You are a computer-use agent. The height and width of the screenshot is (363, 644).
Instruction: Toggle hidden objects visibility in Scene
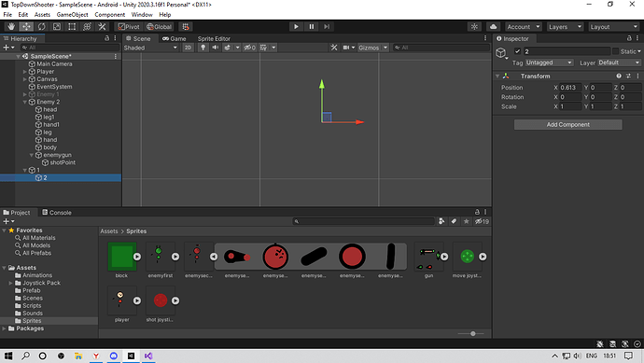[249, 48]
